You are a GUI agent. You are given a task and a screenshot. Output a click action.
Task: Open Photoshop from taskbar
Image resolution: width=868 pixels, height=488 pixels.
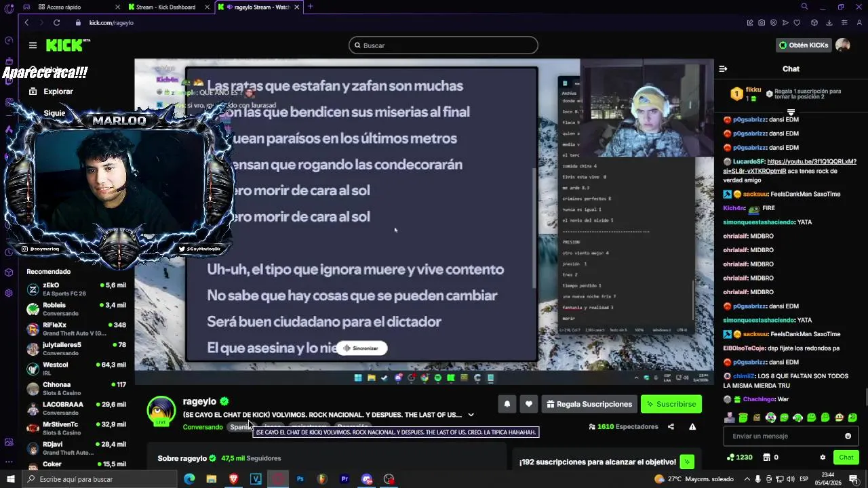click(x=300, y=479)
